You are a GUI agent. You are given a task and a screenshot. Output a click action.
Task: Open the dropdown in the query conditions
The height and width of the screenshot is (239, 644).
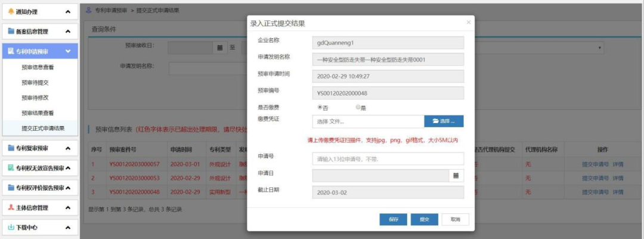coord(599,47)
